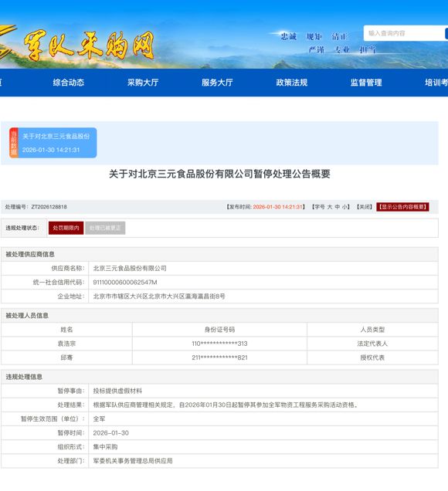Click the orange 当前数据 label tag
Screen dimensions: 448x491
(14, 143)
